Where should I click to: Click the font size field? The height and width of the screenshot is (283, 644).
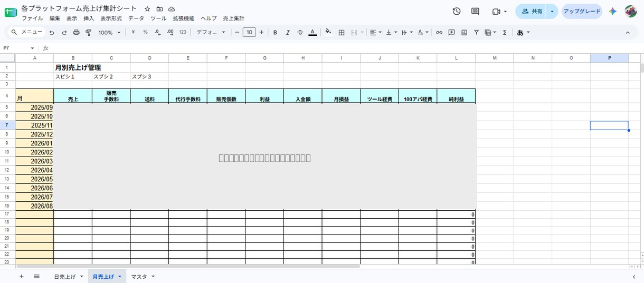click(x=249, y=32)
